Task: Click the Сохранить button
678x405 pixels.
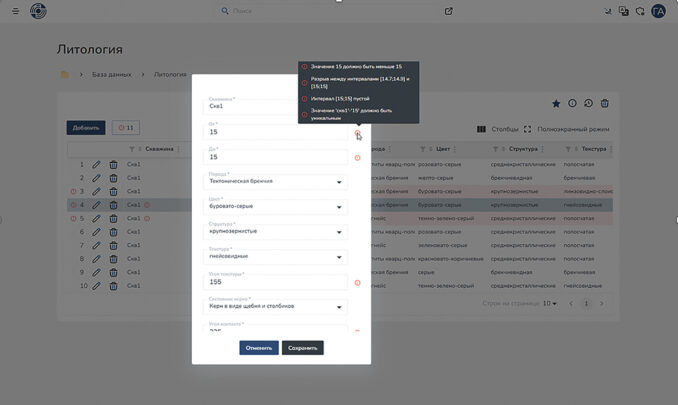Action: click(302, 348)
